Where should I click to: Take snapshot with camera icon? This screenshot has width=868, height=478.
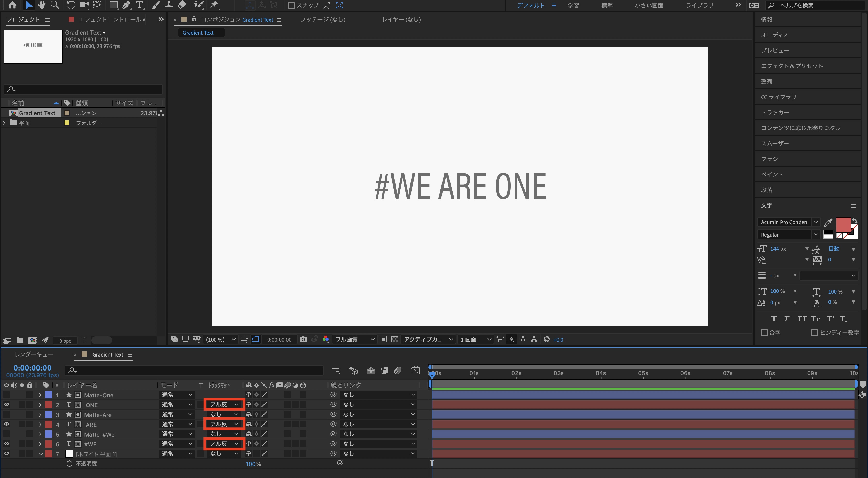click(303, 340)
